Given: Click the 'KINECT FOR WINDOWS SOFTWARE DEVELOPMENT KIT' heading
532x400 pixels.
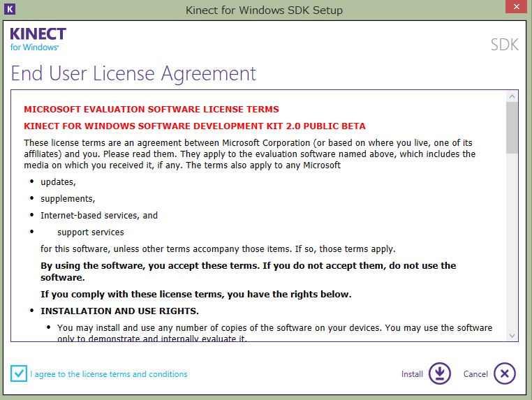Looking at the screenshot, I should pyautogui.click(x=194, y=126).
